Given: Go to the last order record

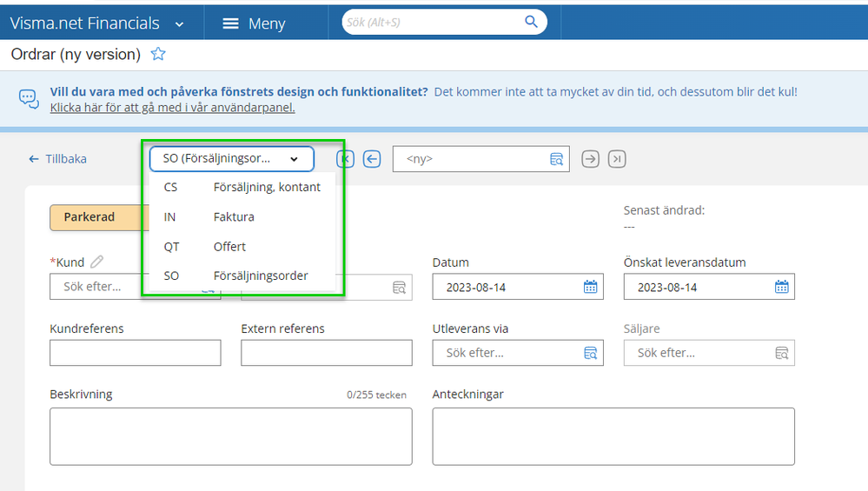Looking at the screenshot, I should (x=617, y=159).
